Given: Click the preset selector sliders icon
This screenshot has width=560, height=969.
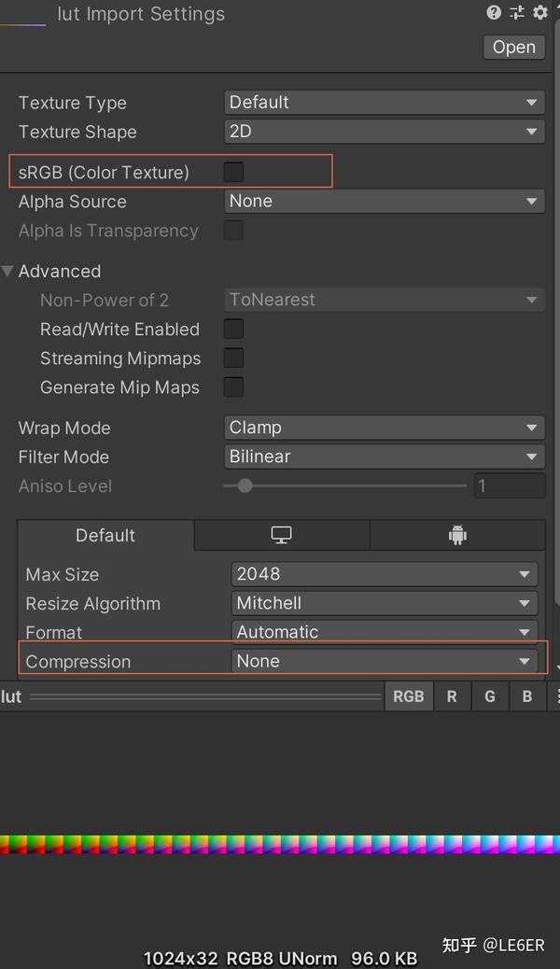Looking at the screenshot, I should (x=517, y=12).
